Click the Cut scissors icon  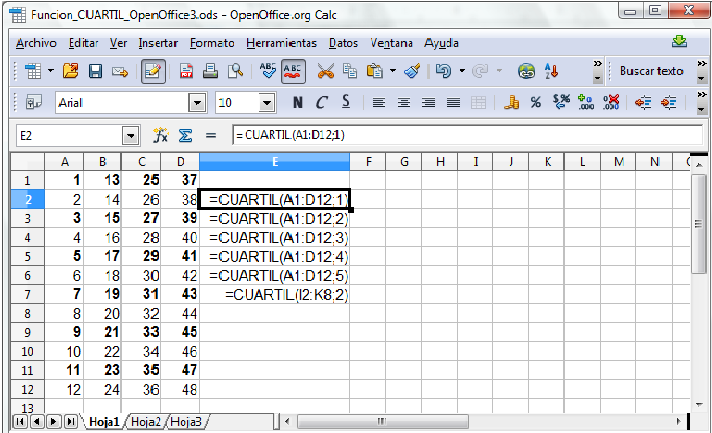click(x=325, y=71)
